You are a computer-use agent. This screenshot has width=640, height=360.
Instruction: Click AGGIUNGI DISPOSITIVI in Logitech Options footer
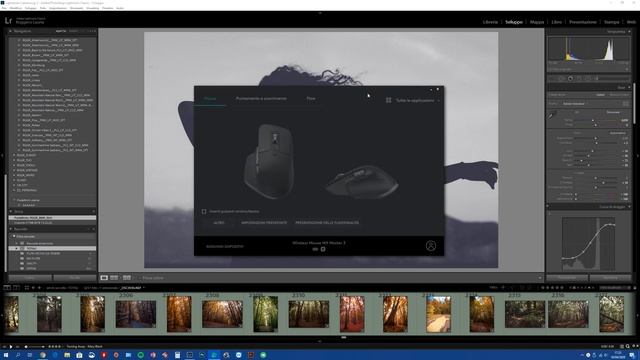coord(225,247)
